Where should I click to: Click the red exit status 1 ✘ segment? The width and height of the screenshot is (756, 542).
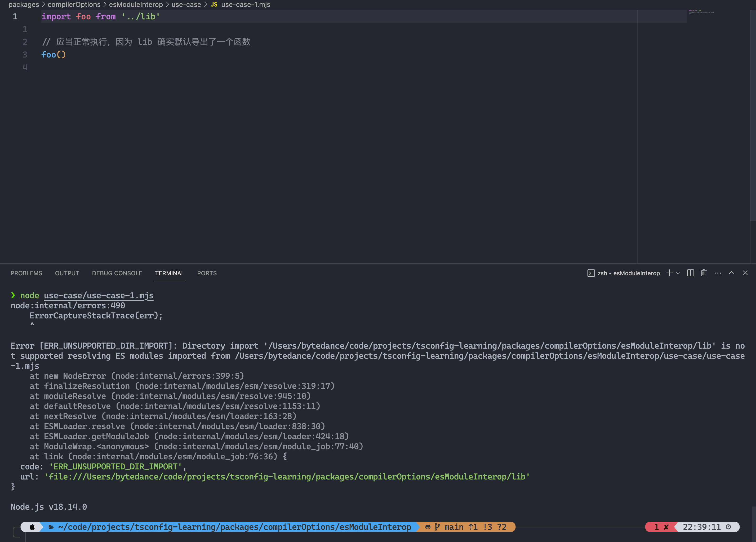pyautogui.click(x=661, y=527)
